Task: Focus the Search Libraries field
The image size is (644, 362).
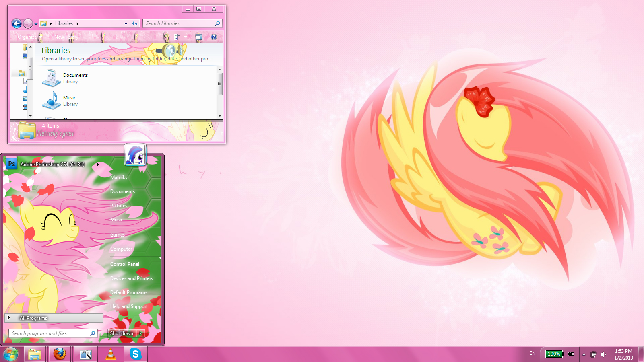Action: tap(182, 24)
